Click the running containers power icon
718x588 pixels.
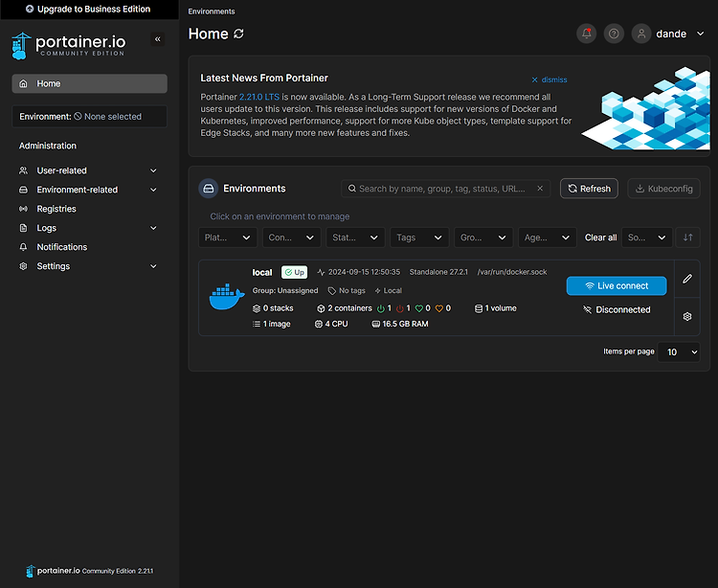click(x=380, y=308)
